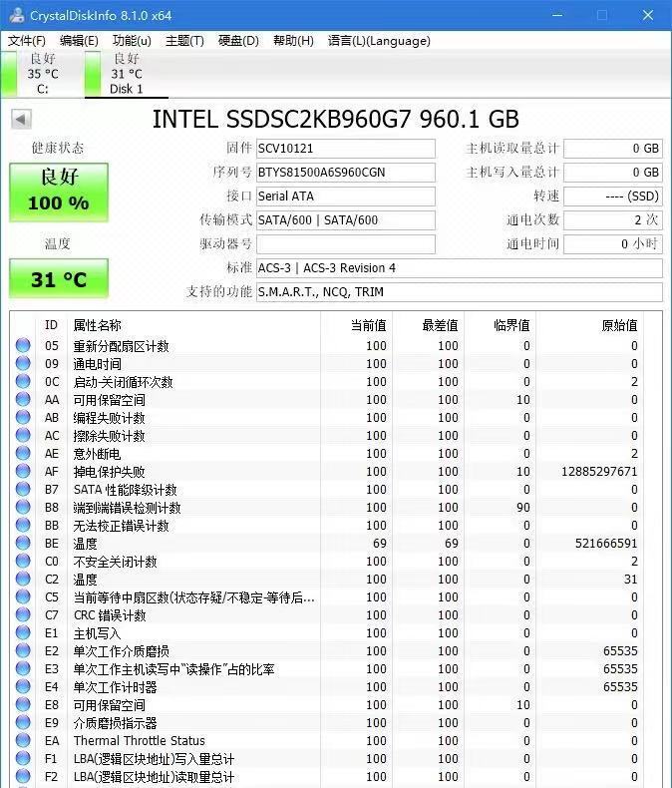Click status orb for attribute E4
This screenshot has height=788, width=672.
(x=23, y=686)
